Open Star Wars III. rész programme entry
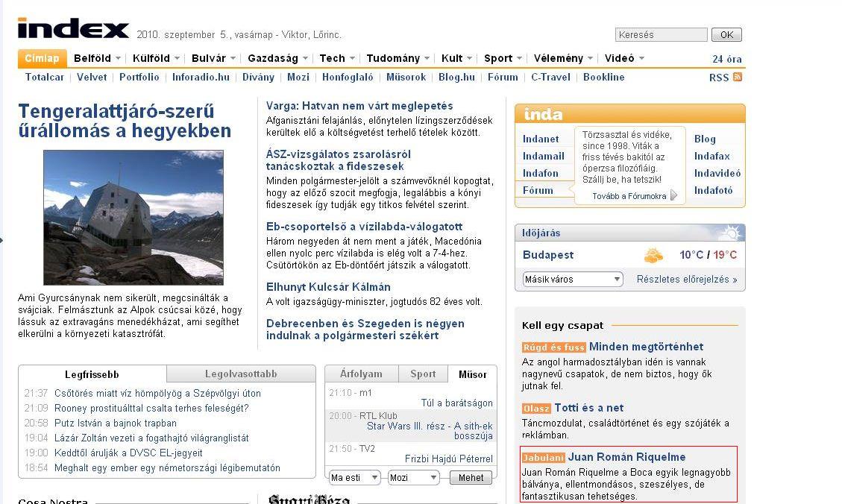842x504 pixels. pos(430,430)
